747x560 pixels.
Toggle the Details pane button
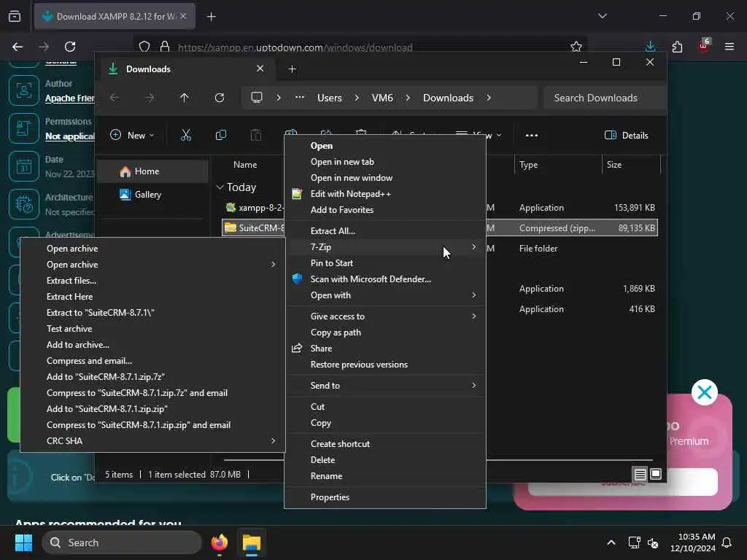pos(627,135)
